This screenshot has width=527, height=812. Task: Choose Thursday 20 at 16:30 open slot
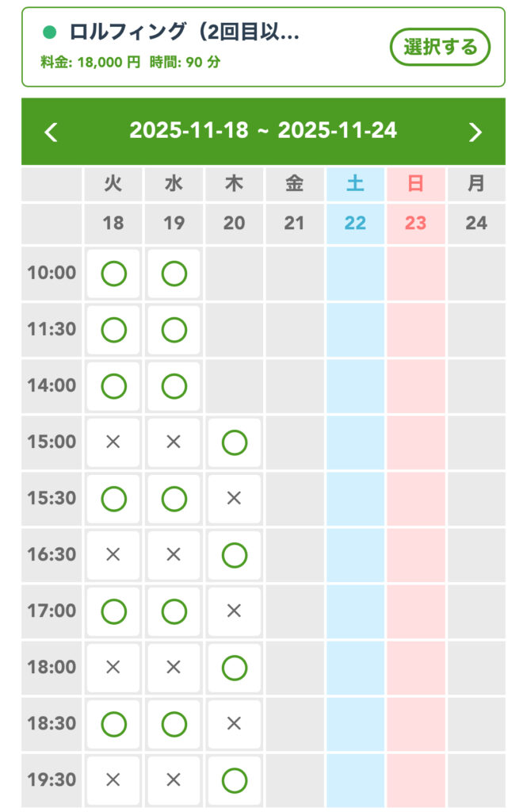(234, 555)
